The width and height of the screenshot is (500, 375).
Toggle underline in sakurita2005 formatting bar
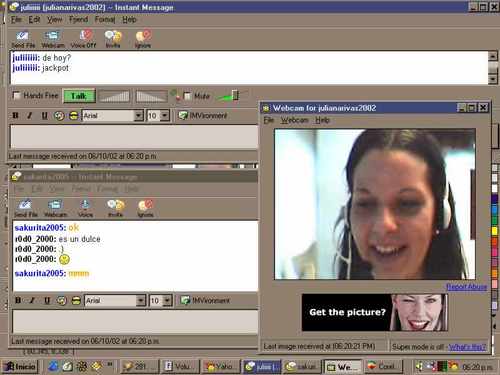[47, 301]
